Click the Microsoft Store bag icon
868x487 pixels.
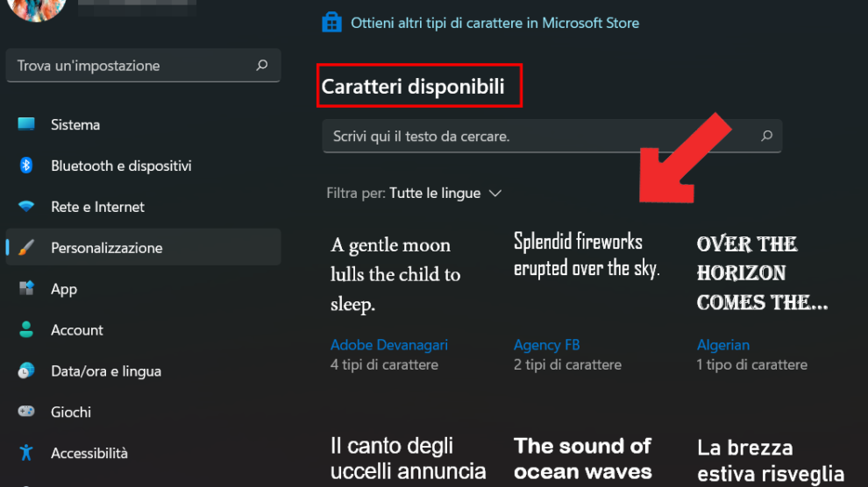coord(331,22)
